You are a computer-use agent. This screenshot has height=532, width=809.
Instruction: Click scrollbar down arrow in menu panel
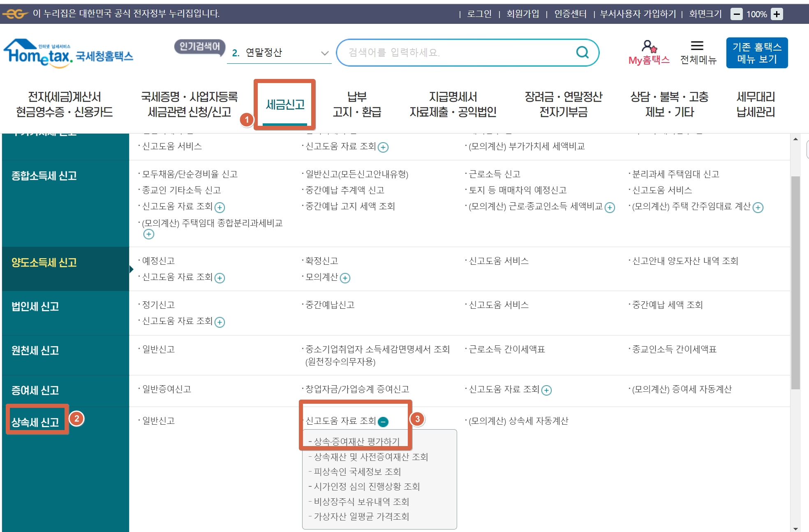[795, 528]
